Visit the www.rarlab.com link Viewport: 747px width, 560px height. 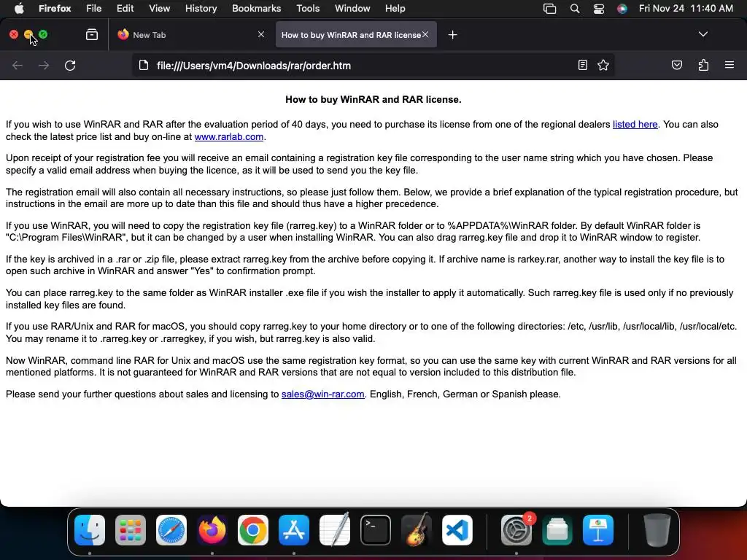pos(228,136)
